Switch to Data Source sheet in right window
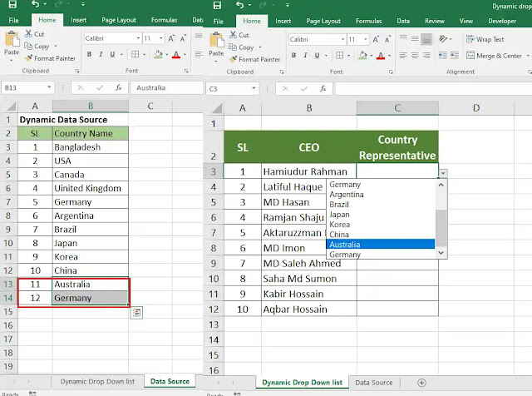Image resolution: width=532 pixels, height=396 pixels. (373, 383)
